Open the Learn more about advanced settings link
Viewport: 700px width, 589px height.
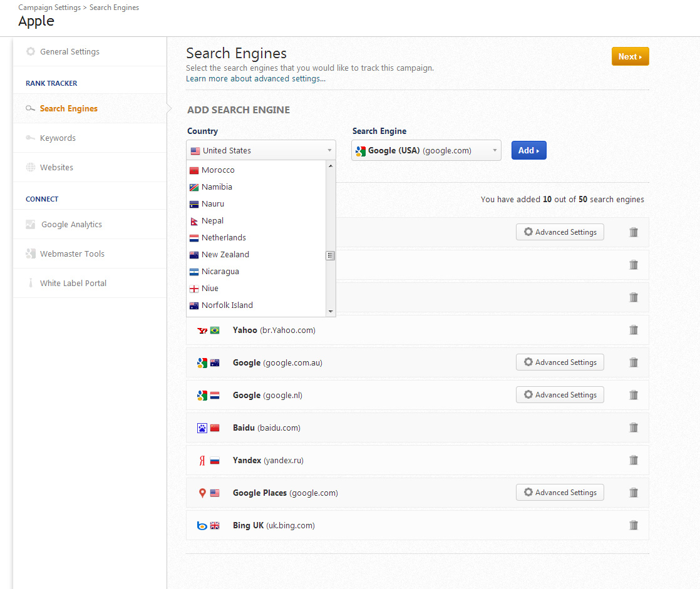[255, 79]
